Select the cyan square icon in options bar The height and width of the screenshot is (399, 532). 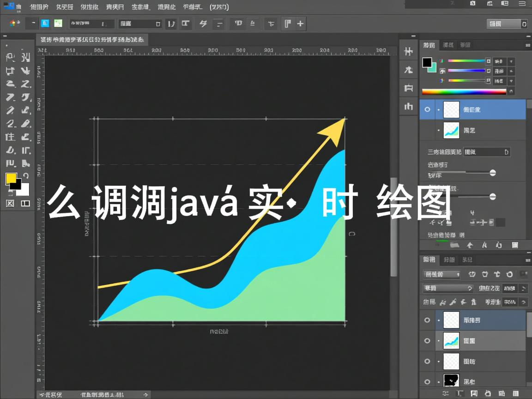tap(45, 24)
